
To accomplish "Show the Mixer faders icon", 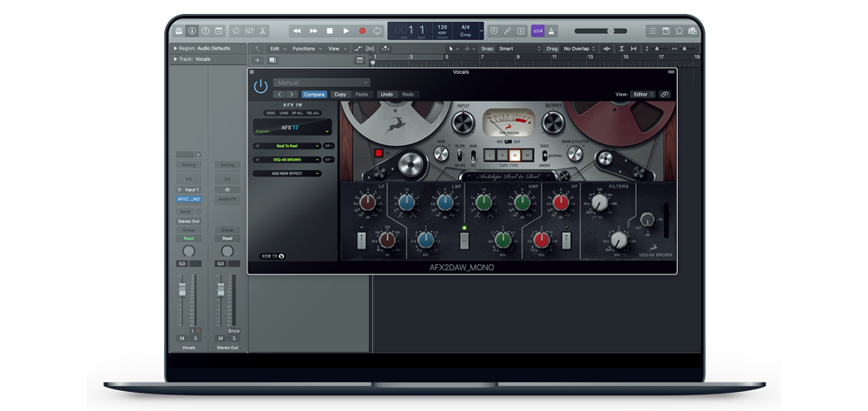I will click(x=249, y=31).
